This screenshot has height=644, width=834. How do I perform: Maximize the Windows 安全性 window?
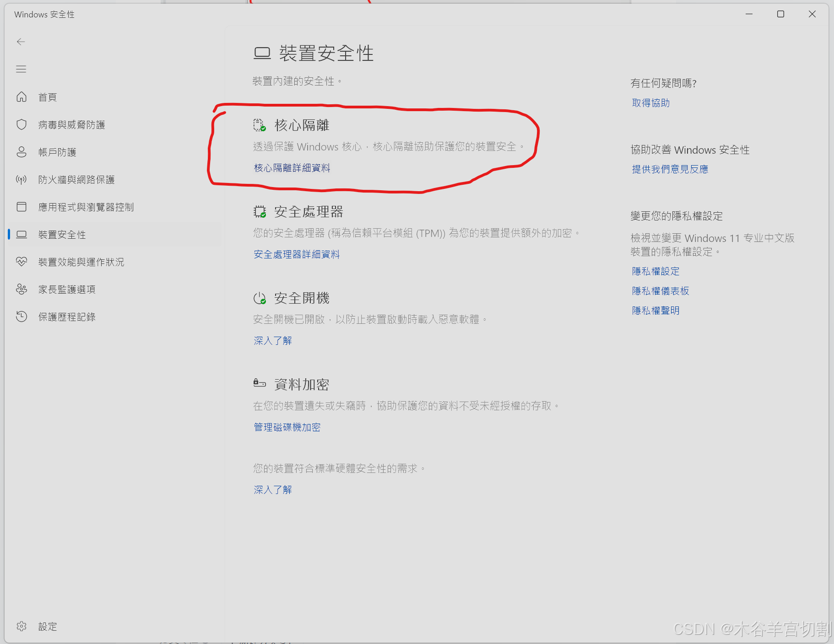pyautogui.click(x=780, y=14)
